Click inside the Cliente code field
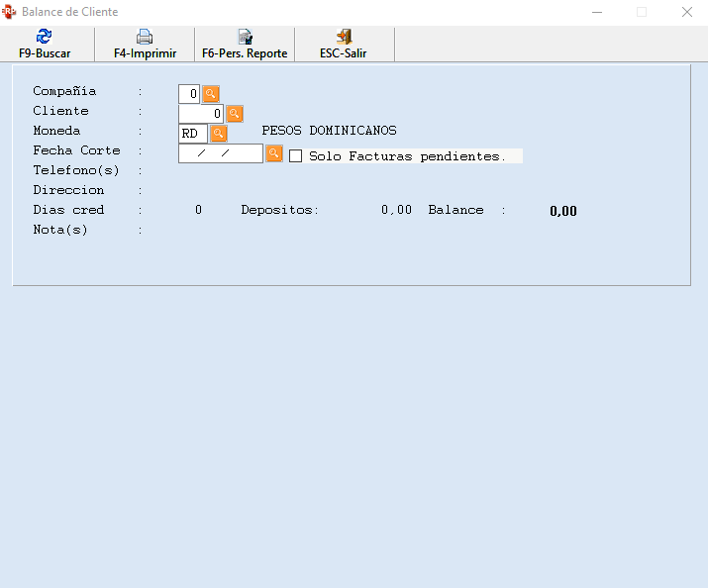 pos(201,114)
